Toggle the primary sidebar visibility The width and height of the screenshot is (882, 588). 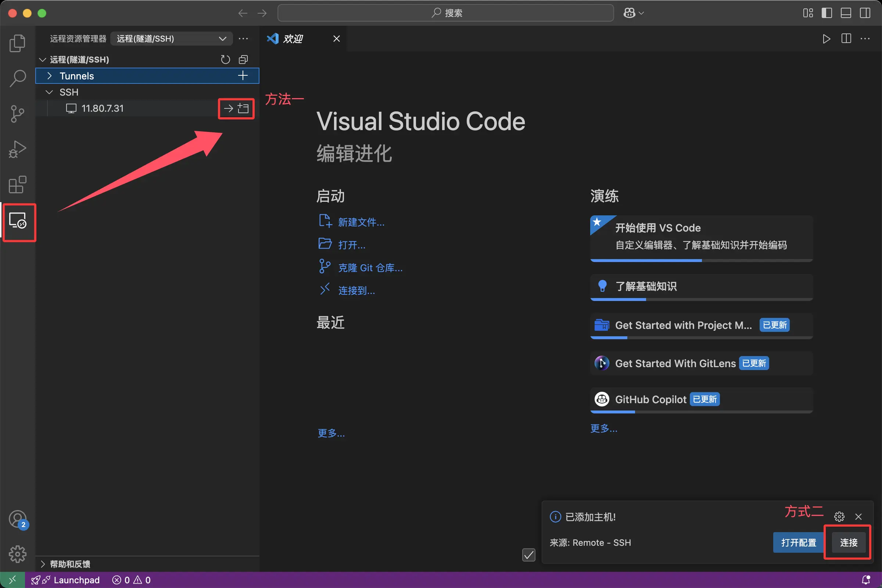tap(827, 13)
